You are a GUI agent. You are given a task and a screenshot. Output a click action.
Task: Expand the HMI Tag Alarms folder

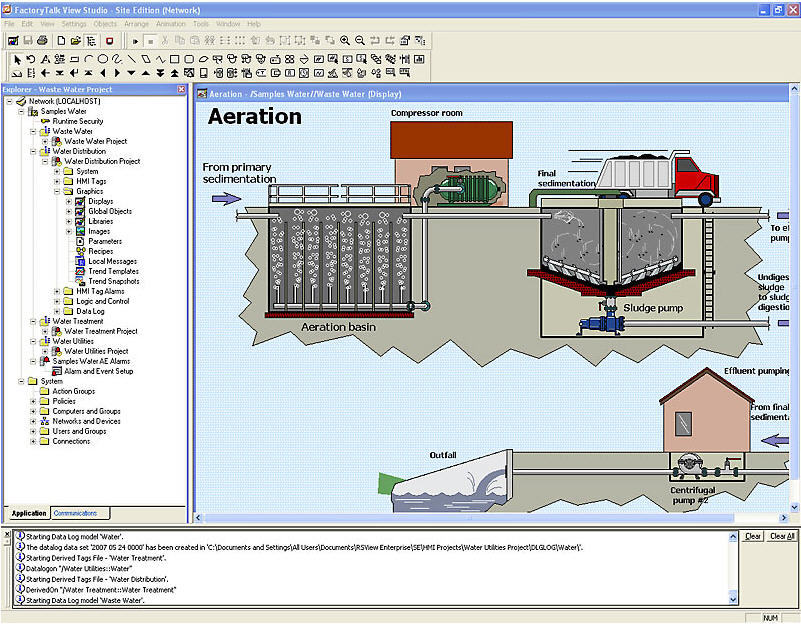click(57, 291)
